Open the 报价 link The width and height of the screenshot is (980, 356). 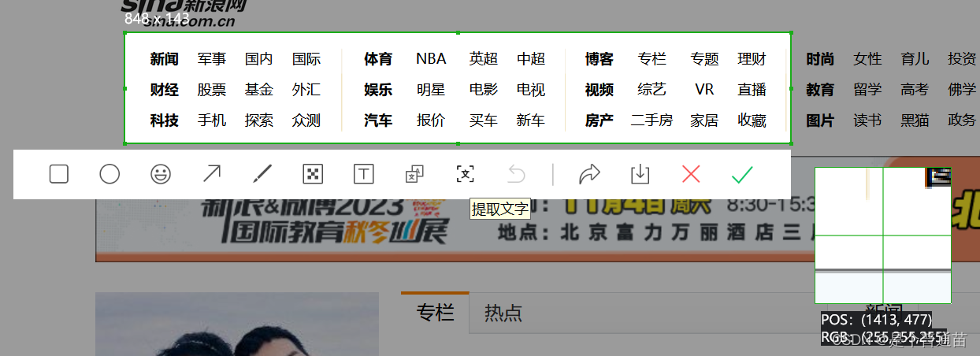431,121
